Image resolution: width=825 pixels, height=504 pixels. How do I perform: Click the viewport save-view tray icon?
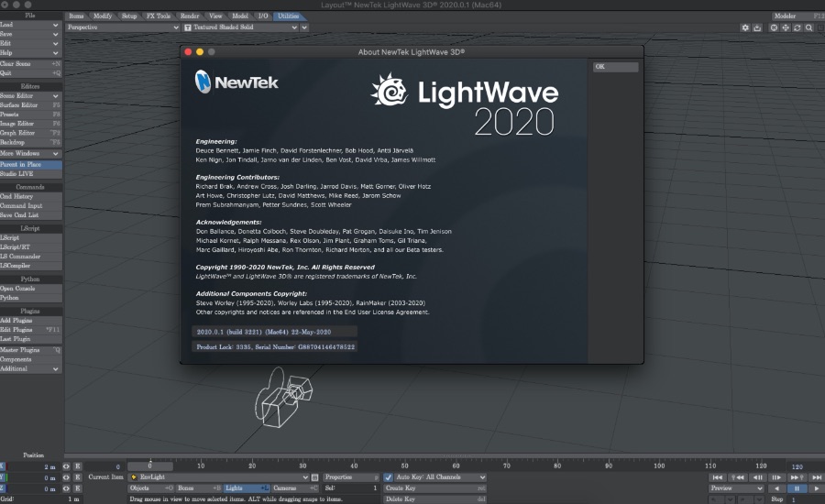pyautogui.click(x=757, y=27)
